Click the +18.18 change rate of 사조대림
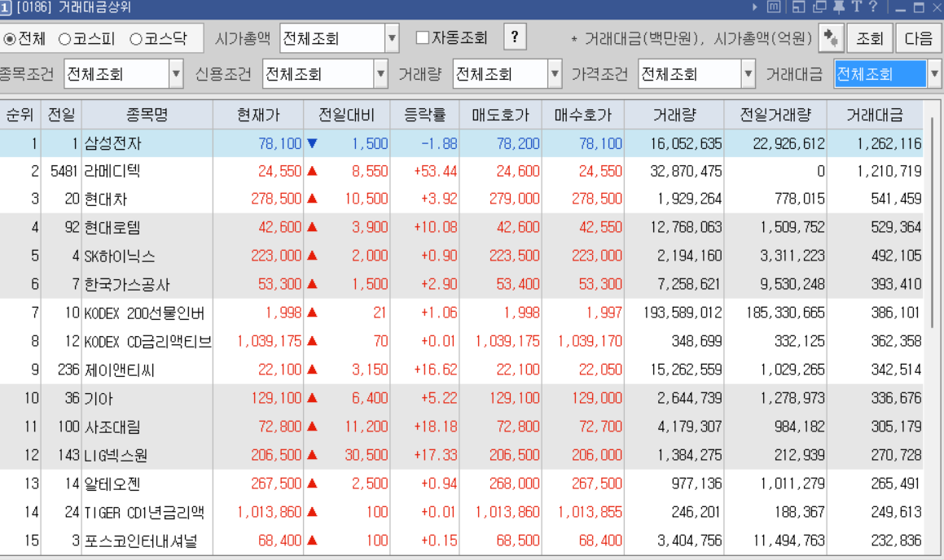This screenshot has width=944, height=560. click(435, 427)
